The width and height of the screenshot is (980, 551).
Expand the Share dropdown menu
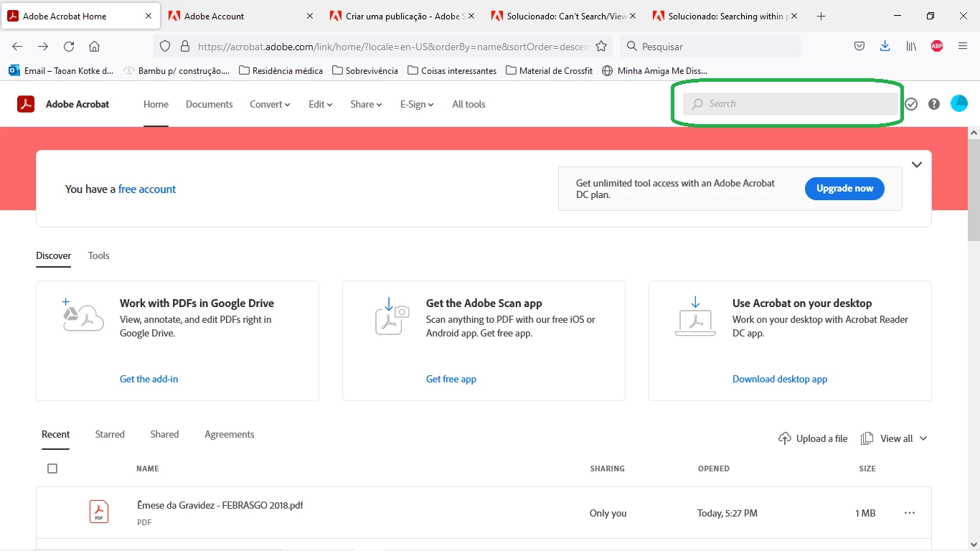366,104
